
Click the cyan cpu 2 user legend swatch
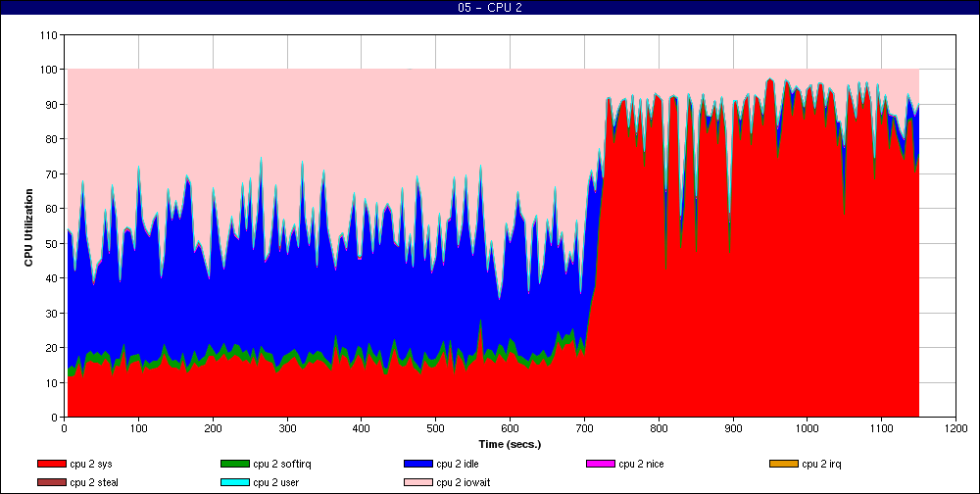tap(235, 483)
